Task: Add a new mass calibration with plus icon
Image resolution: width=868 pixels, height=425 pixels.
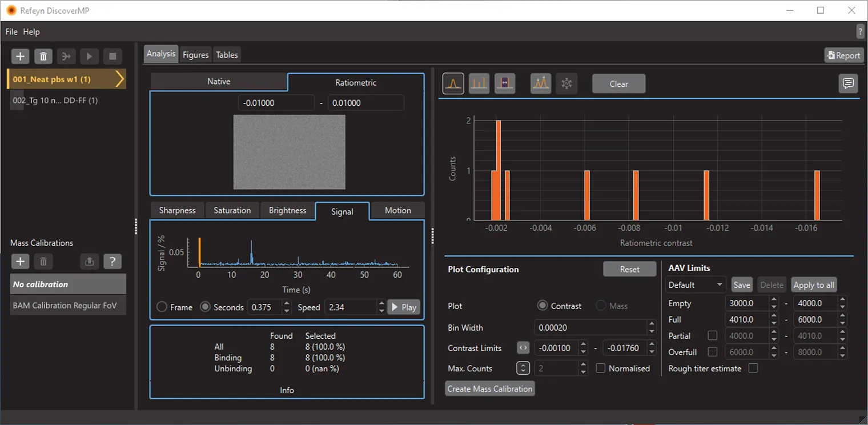Action: pyautogui.click(x=20, y=262)
